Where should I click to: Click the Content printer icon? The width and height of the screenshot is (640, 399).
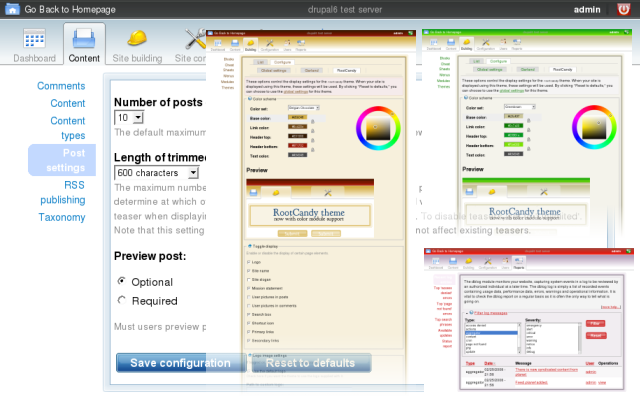[x=84, y=39]
